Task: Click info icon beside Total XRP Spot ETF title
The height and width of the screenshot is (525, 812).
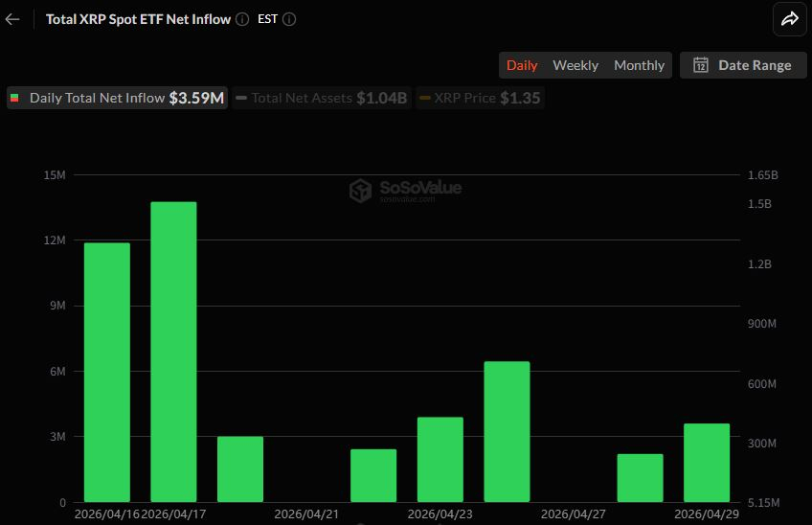Action: click(x=242, y=19)
